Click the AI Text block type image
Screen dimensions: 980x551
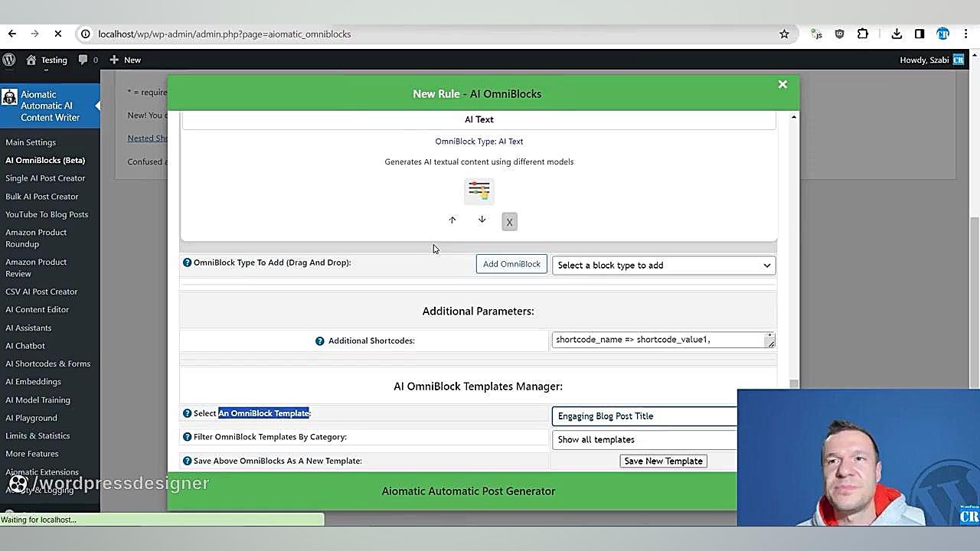pos(479,191)
